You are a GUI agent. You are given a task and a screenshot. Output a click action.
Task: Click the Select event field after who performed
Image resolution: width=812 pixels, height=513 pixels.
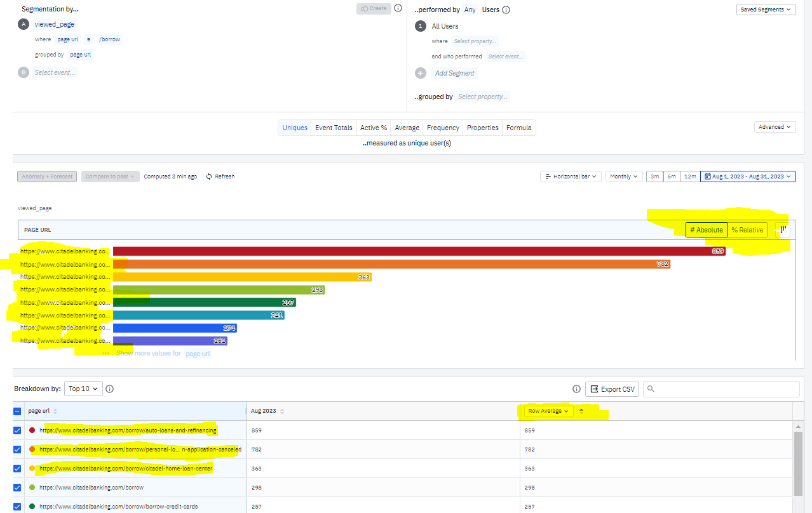point(506,57)
